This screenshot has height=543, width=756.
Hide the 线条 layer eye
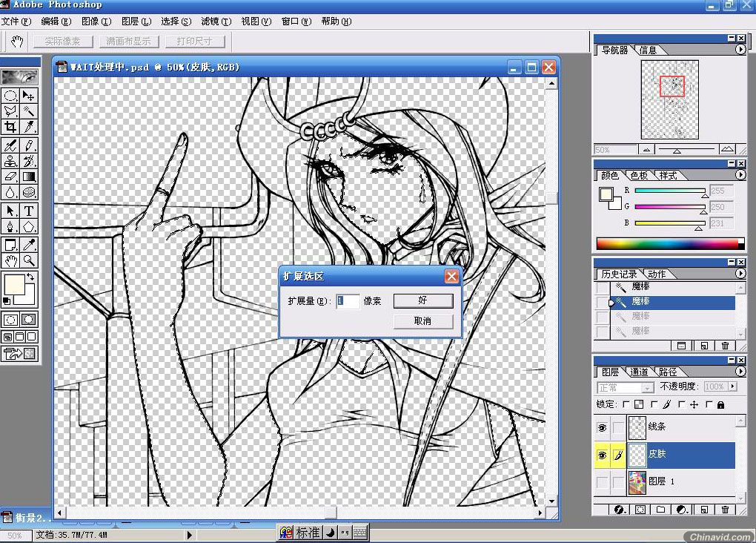pyautogui.click(x=602, y=427)
